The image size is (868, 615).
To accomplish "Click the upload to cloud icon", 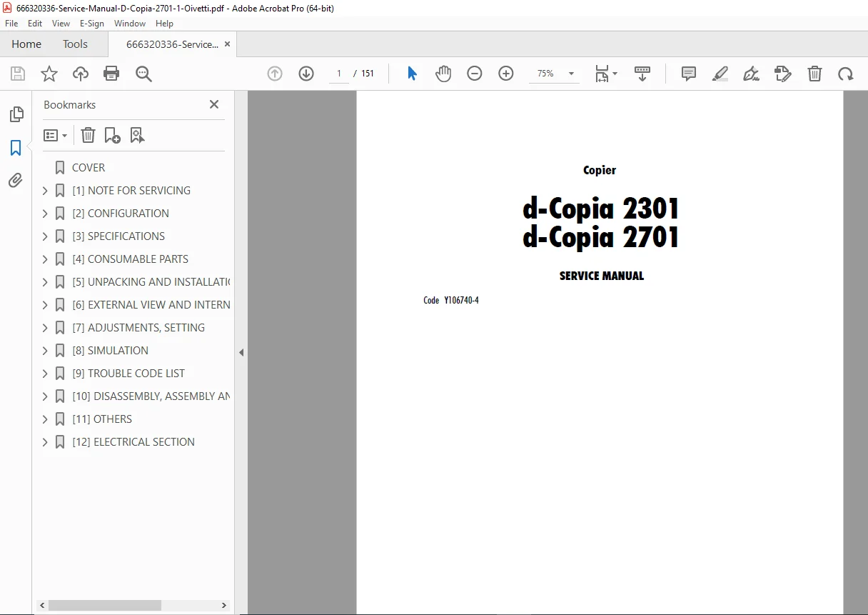I will [x=81, y=74].
